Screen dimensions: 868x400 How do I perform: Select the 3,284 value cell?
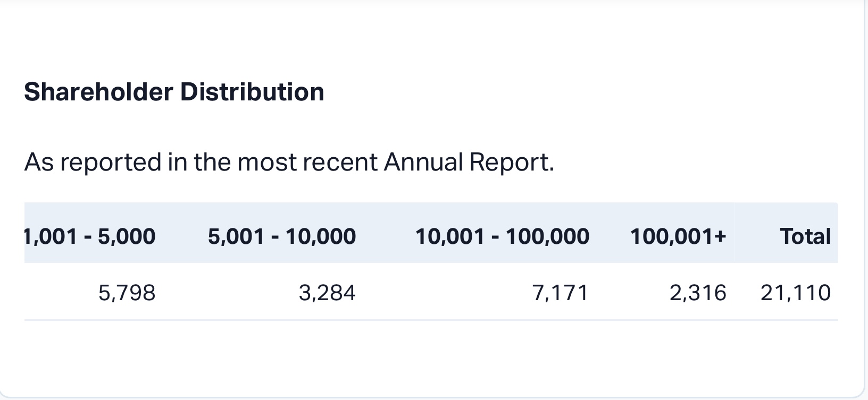click(x=327, y=293)
